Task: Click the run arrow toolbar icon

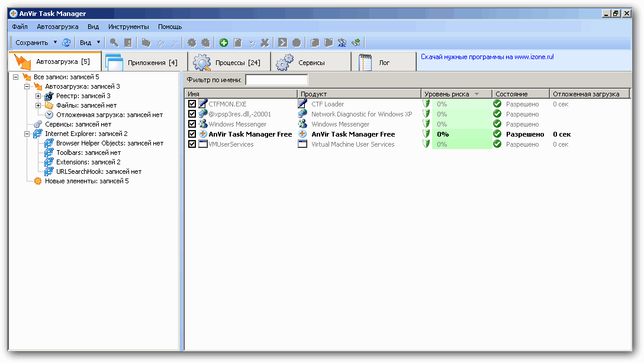Action: pyautogui.click(x=282, y=42)
